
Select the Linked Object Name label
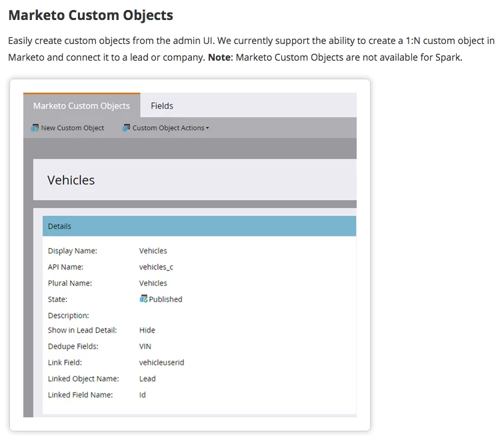(83, 379)
